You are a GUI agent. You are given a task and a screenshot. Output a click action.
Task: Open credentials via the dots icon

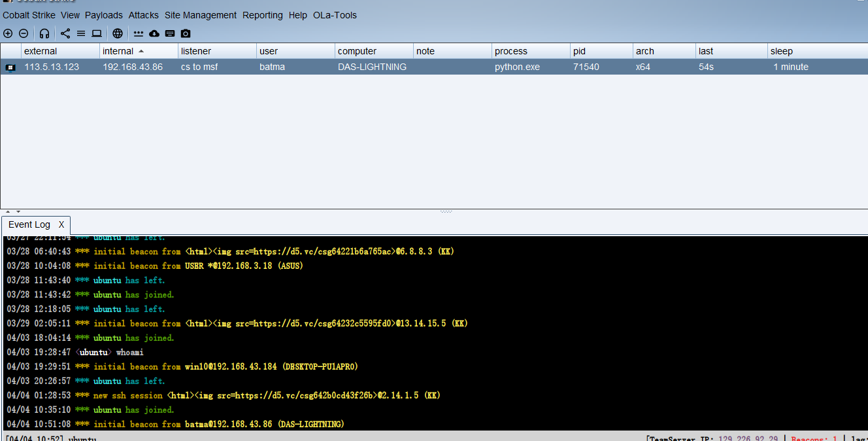139,33
